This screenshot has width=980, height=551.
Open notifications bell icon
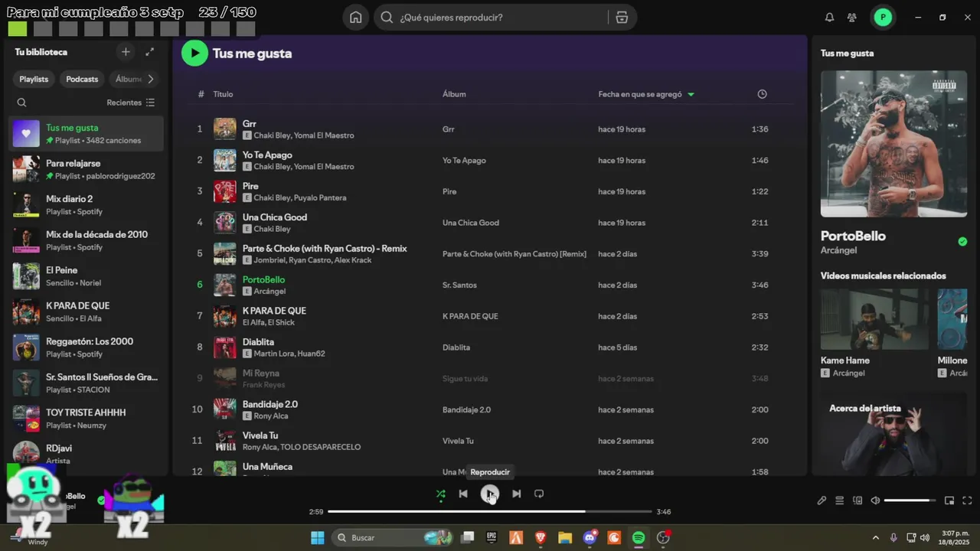829,18
